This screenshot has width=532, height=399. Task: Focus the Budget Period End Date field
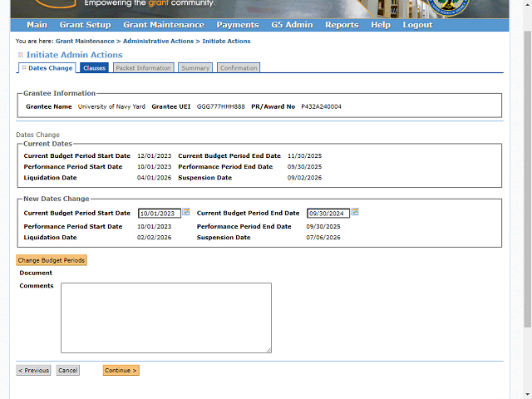[x=328, y=214]
